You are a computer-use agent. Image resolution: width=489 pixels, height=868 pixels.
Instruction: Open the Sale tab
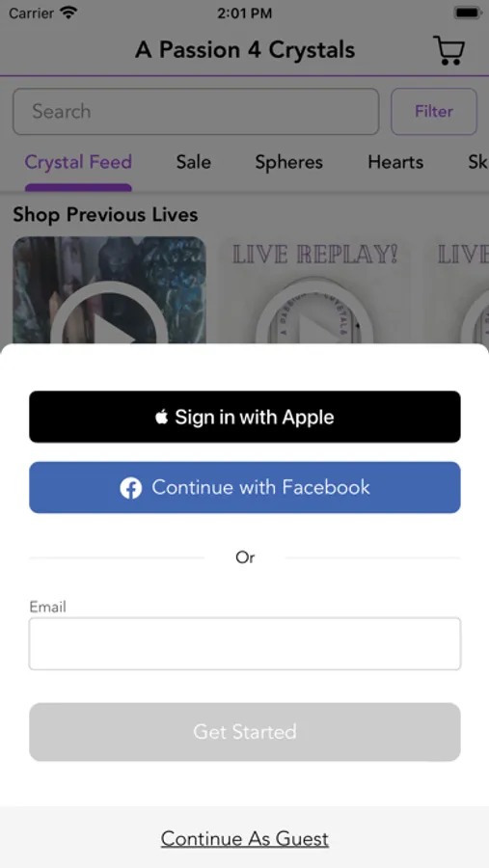(193, 162)
